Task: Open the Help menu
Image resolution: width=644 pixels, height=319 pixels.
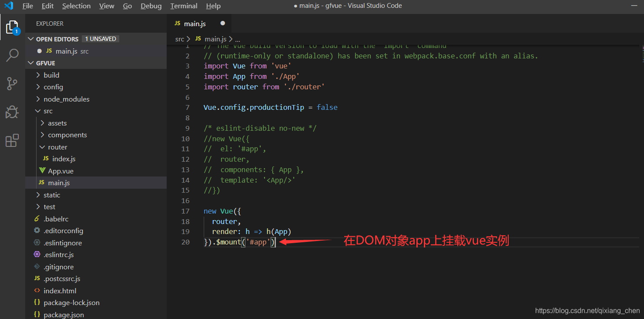Action: [213, 6]
